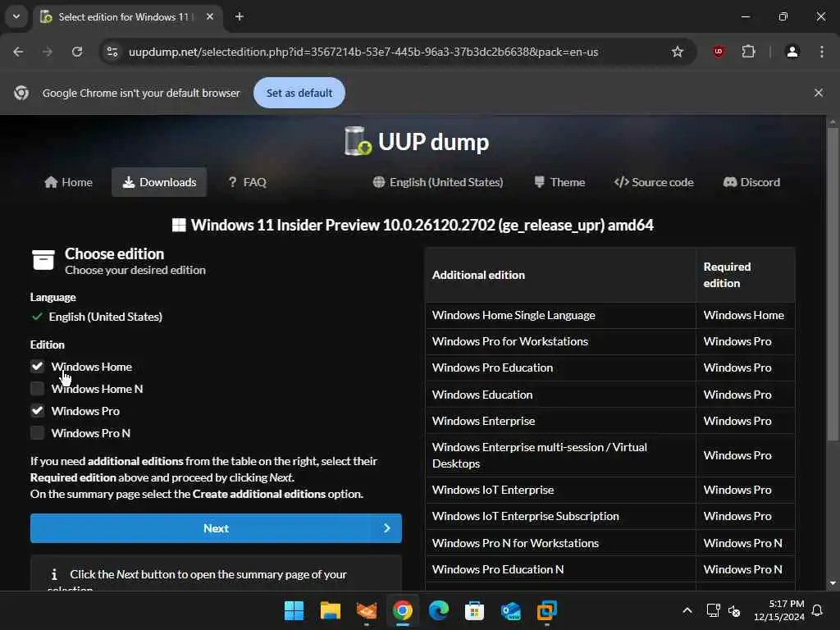
Task: Open the Theme menu
Action: pos(559,182)
